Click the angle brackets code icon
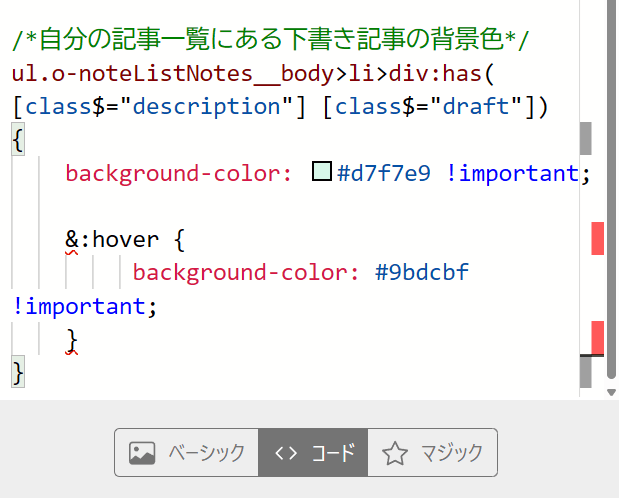The height and width of the screenshot is (498, 619). (x=286, y=453)
